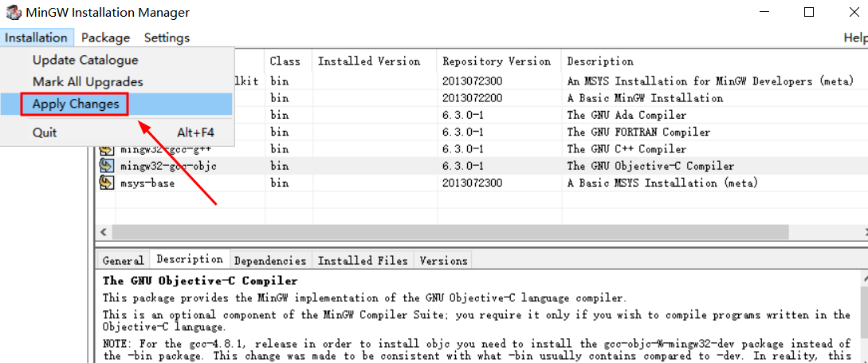Viewport: 868px width, 363px height.
Task: Maximize the MinGW Installation Manager window
Action: click(x=809, y=12)
